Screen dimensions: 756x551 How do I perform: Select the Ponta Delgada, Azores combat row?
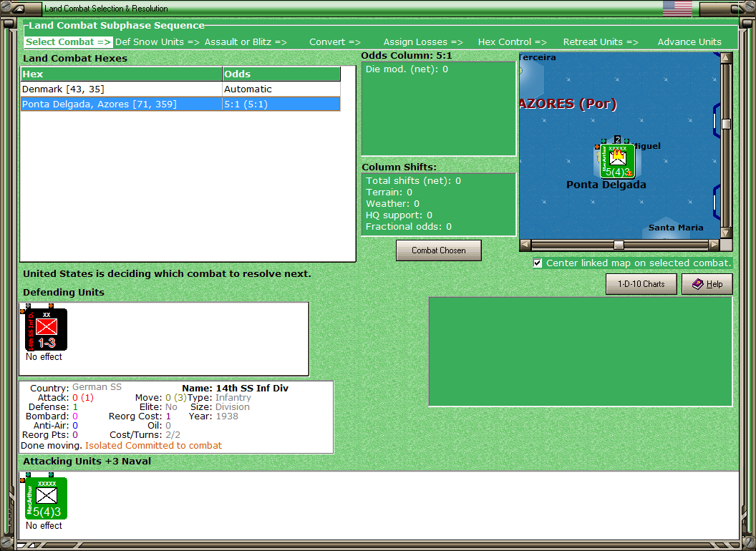[x=180, y=104]
